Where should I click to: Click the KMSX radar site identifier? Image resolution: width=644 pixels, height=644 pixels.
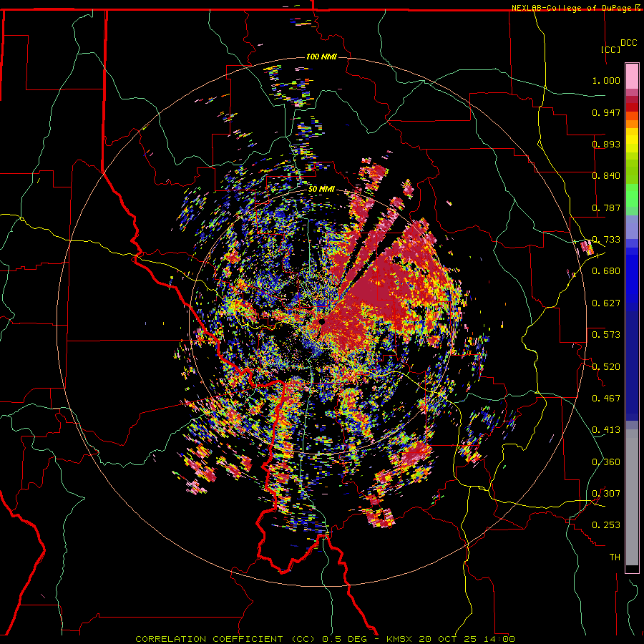401,639
